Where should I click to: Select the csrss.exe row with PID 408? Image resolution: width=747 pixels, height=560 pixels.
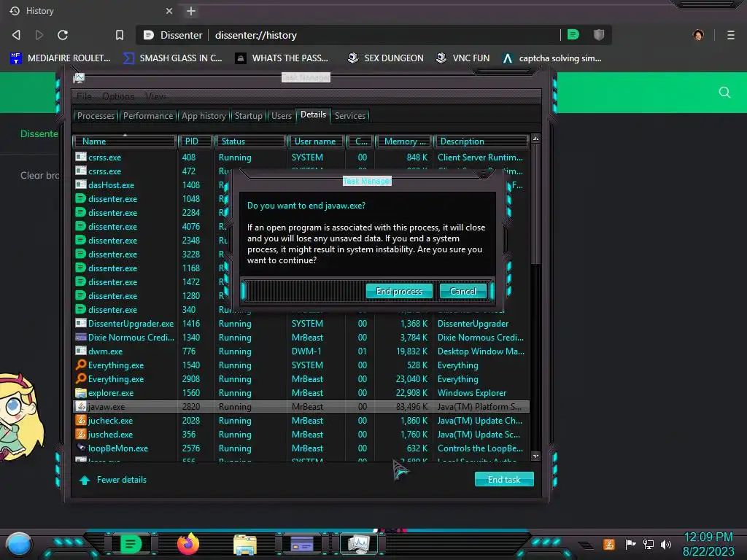[301, 157]
